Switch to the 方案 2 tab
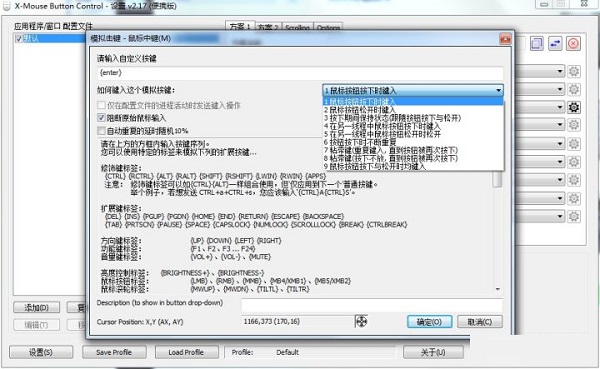The height and width of the screenshot is (369, 600). point(269,27)
